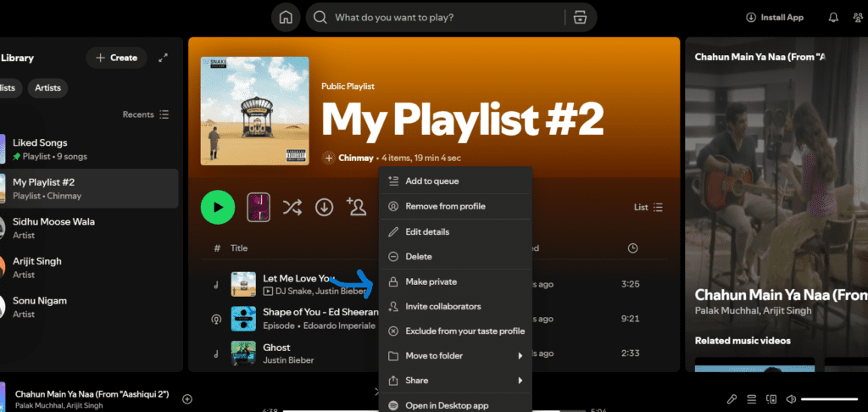Viewport: 868px width, 412px height.
Task: Click the invite collaborators person icon
Action: point(357,207)
